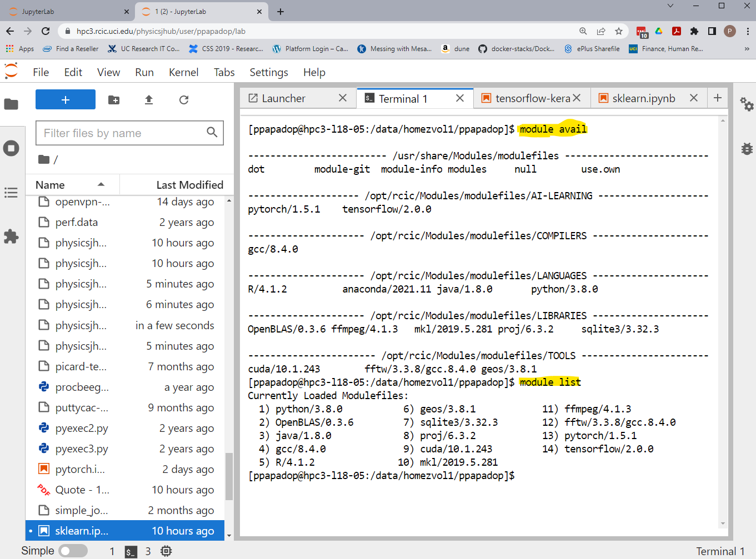Image resolution: width=756 pixels, height=559 pixels.
Task: Show more bookmarks chevron
Action: tap(747, 49)
